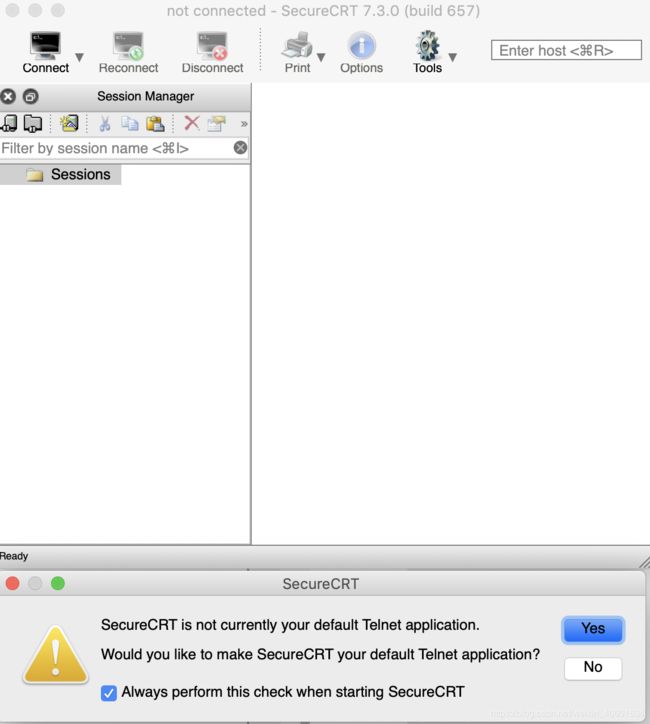Viewport: 650px width, 724px height.
Task: Click the Tools gear icon
Action: point(427,45)
